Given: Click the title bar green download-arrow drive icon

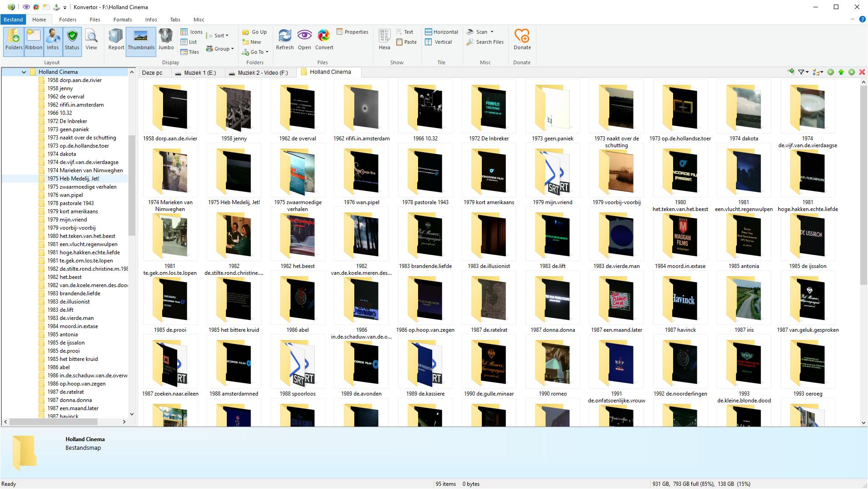Looking at the screenshot, I should pyautogui.click(x=56, y=7).
